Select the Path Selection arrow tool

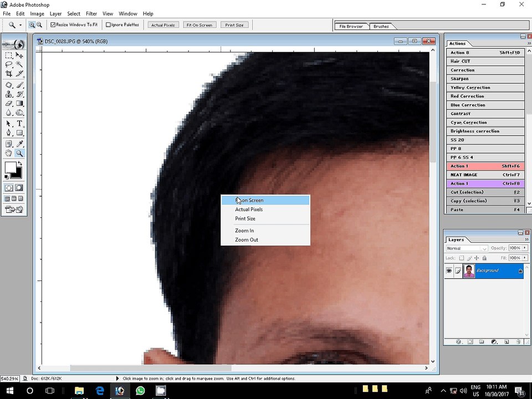9,124
